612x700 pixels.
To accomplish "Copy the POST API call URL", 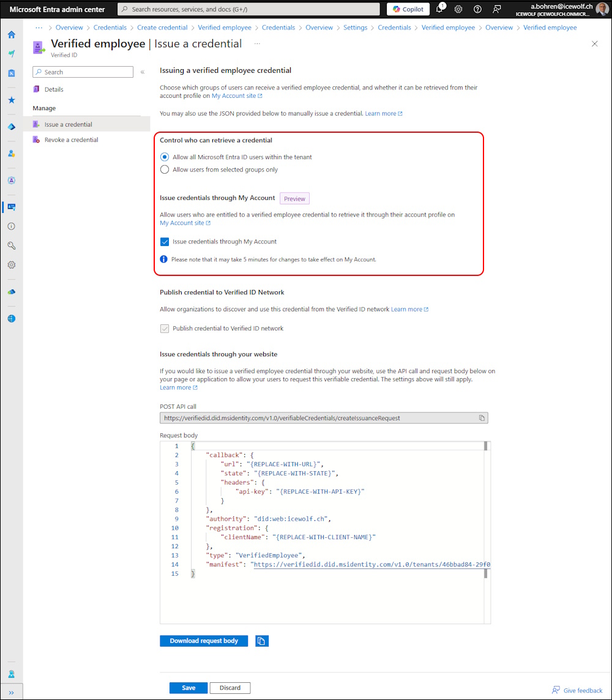I will click(x=482, y=419).
